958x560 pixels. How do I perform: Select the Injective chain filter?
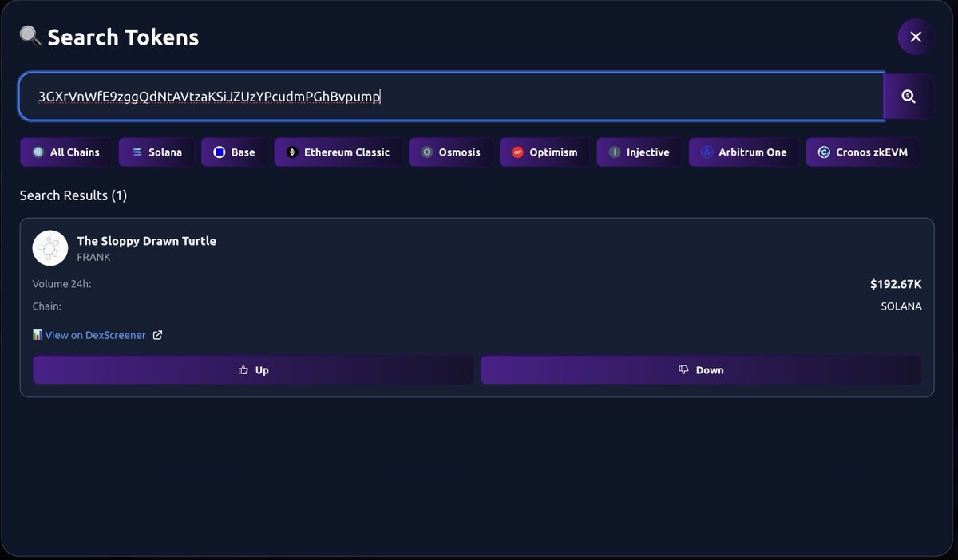tap(639, 152)
